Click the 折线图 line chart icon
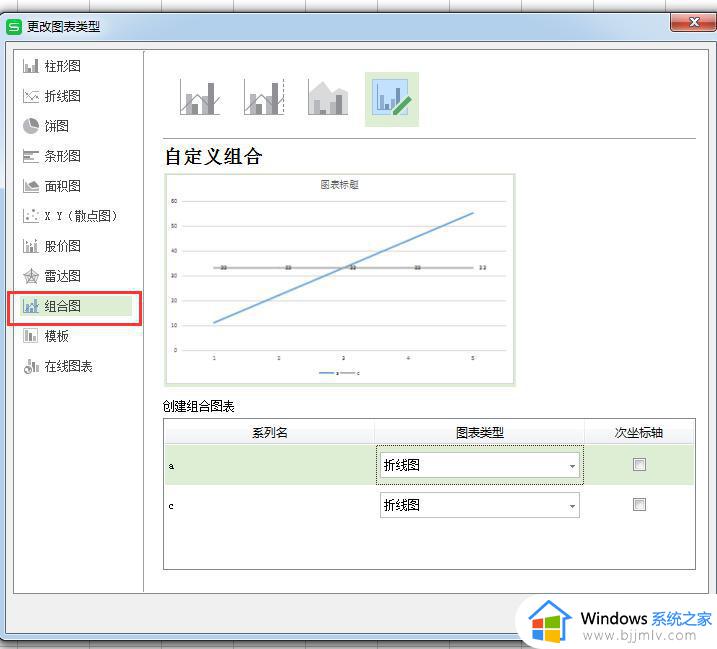This screenshot has width=717, height=649. coord(31,96)
